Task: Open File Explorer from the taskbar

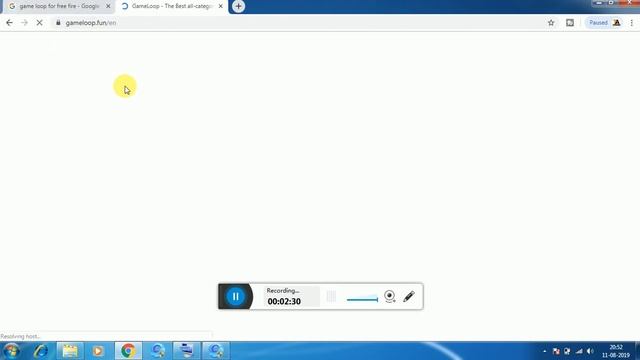Action: [x=70, y=351]
